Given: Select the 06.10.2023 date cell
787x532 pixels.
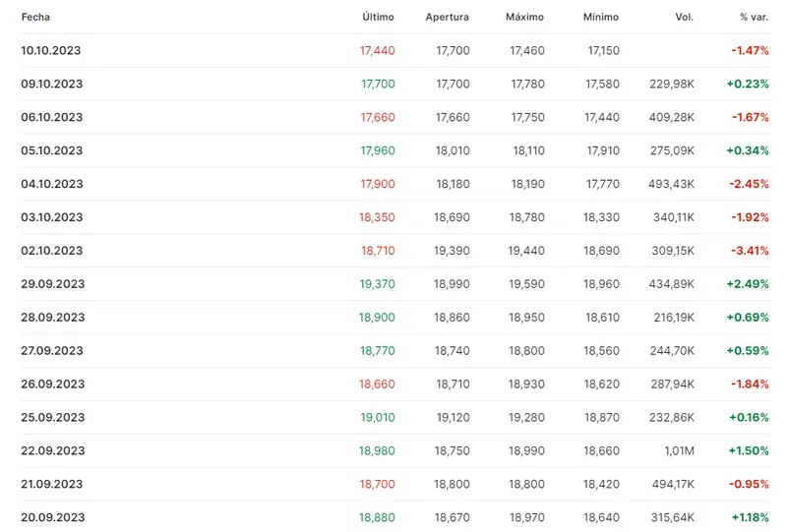Looking at the screenshot, I should point(51,117).
